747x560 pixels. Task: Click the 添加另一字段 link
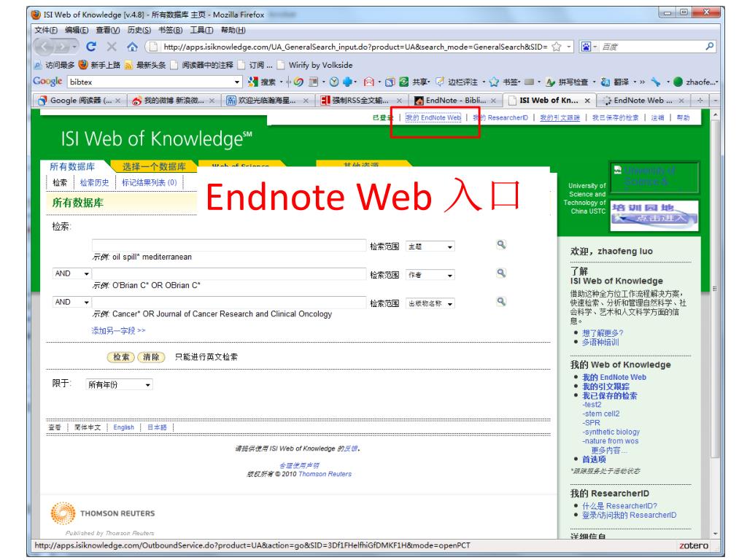click(x=118, y=330)
